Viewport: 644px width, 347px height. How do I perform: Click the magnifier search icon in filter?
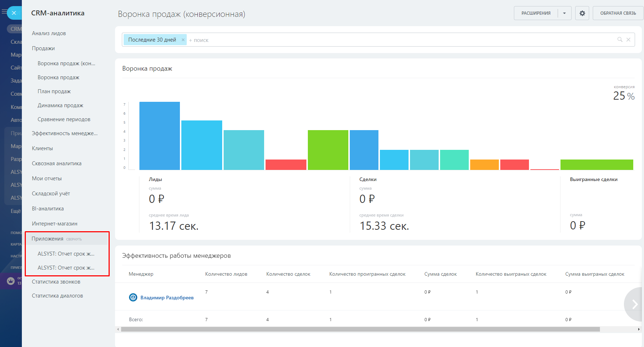(x=620, y=39)
